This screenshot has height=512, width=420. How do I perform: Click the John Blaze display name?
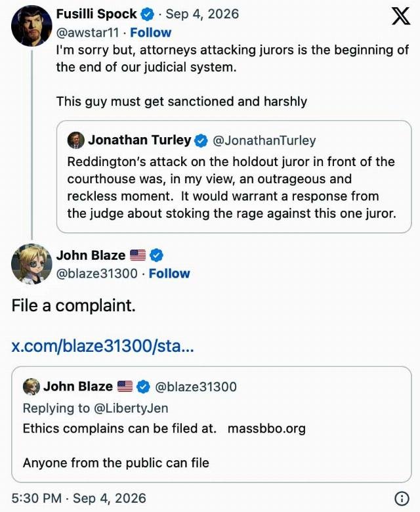click(91, 255)
